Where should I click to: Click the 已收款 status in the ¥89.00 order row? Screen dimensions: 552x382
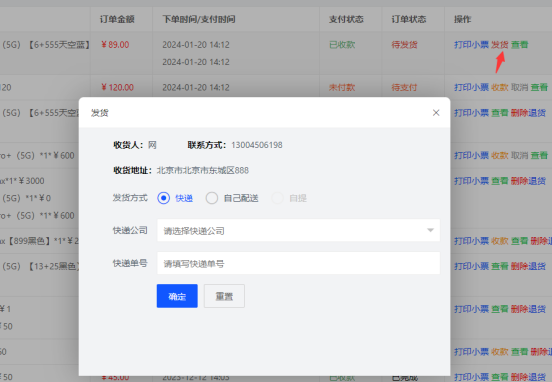342,45
